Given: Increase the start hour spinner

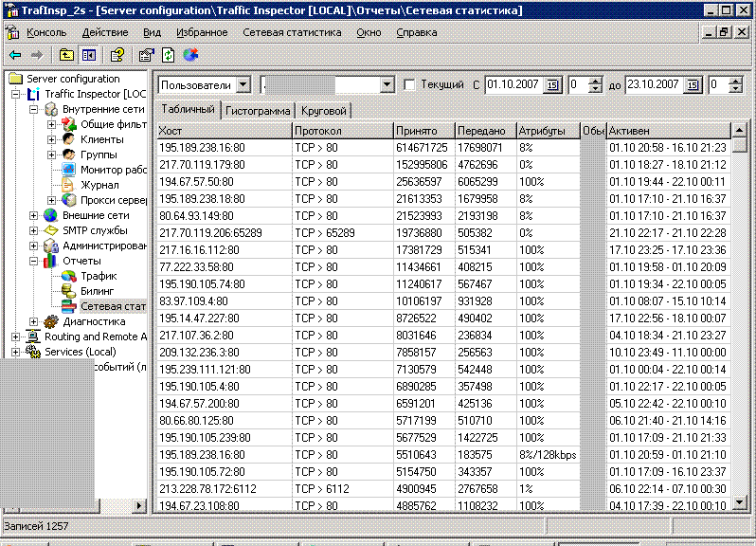Looking at the screenshot, I should pyautogui.click(x=596, y=82).
